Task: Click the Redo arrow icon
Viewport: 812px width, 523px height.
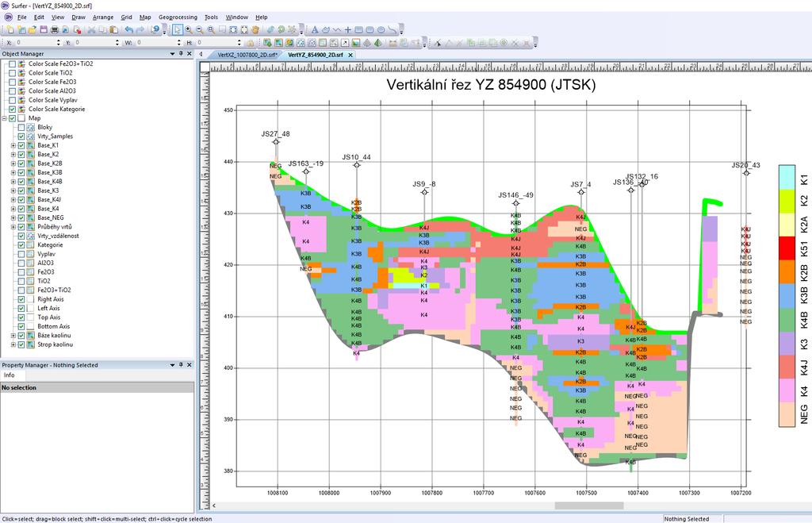Action: [x=140, y=29]
